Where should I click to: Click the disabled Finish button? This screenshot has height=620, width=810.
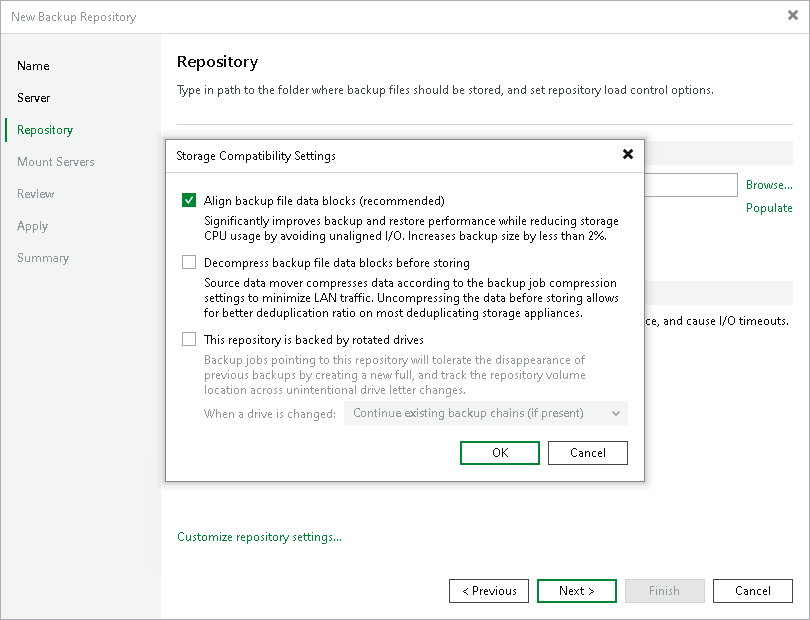(x=664, y=591)
